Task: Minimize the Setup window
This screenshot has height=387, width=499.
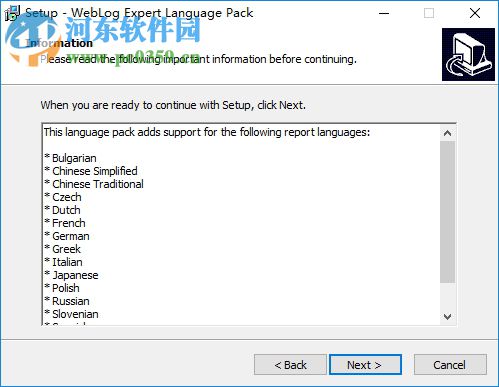Action: (x=384, y=13)
